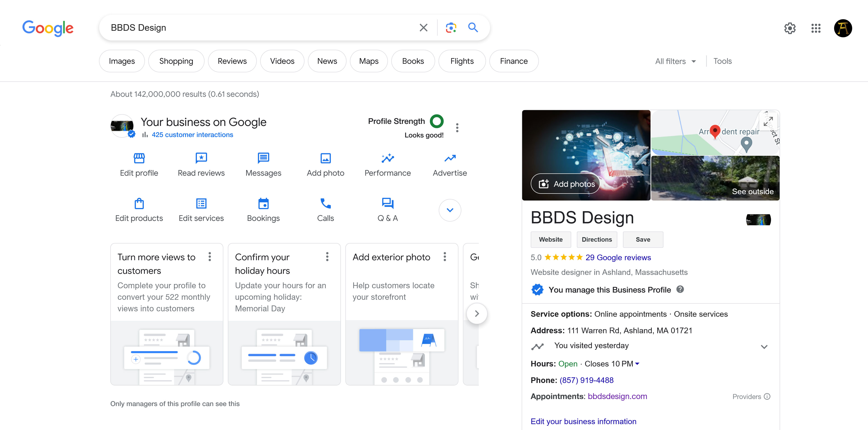Switch to Images results tab
The image size is (868, 430).
[x=122, y=61]
